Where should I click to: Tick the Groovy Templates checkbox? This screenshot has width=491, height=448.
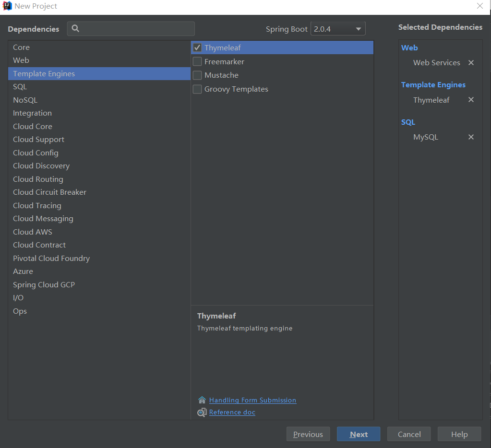(197, 89)
